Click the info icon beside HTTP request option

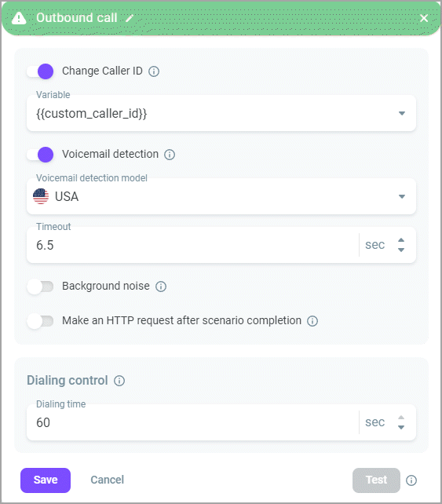point(312,321)
